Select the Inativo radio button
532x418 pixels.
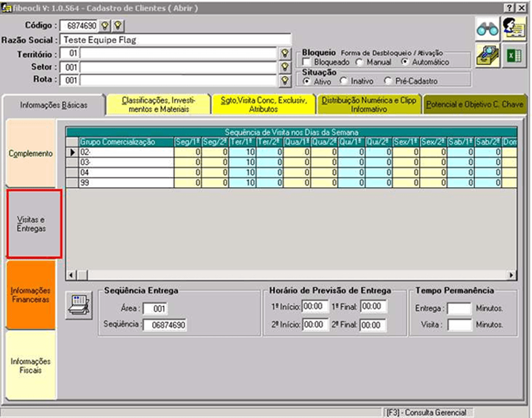[x=343, y=81]
